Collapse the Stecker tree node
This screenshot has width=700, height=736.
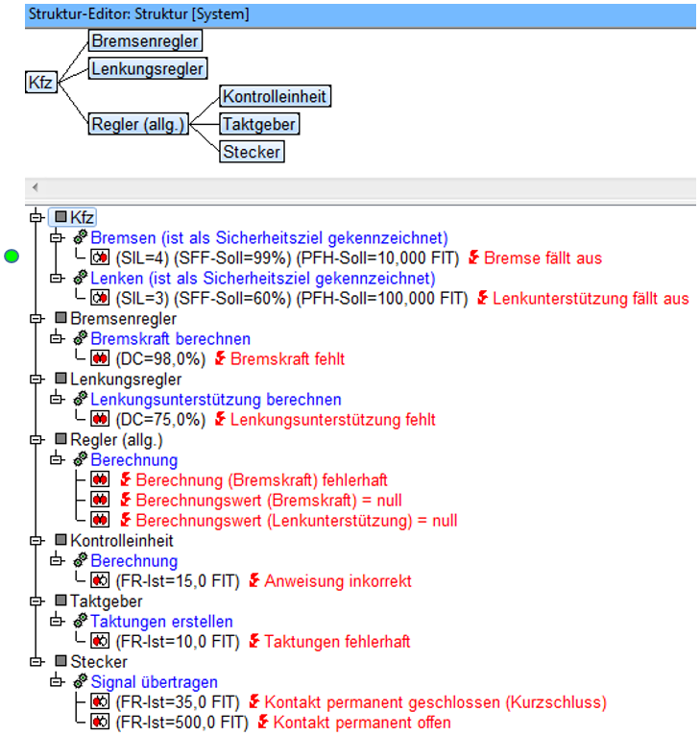pyautogui.click(x=36, y=661)
